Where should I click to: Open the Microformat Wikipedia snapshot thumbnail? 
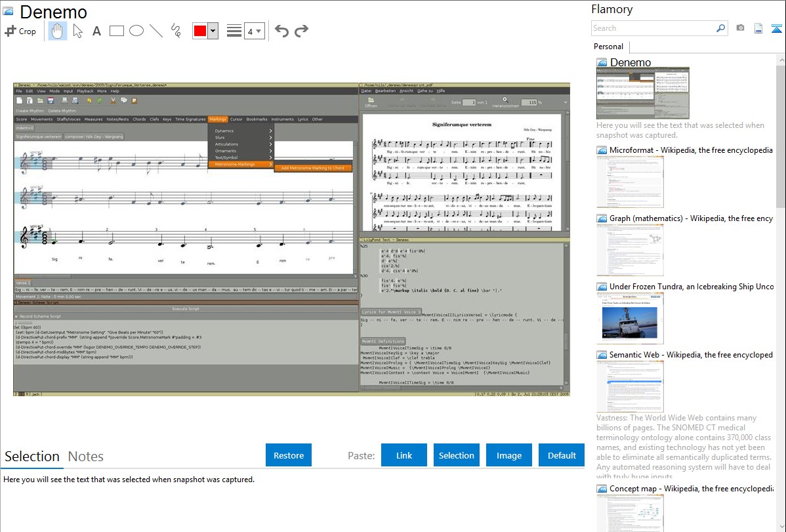click(630, 182)
